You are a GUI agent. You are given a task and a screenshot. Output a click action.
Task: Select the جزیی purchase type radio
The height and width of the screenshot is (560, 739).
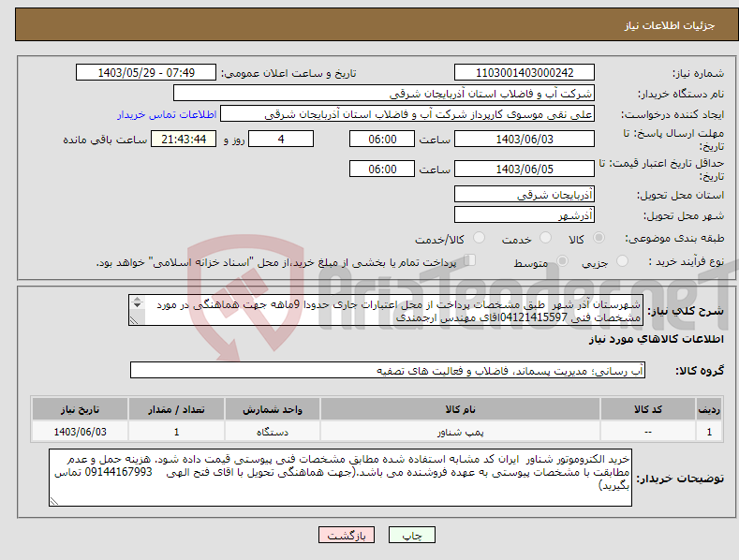pos(622,260)
